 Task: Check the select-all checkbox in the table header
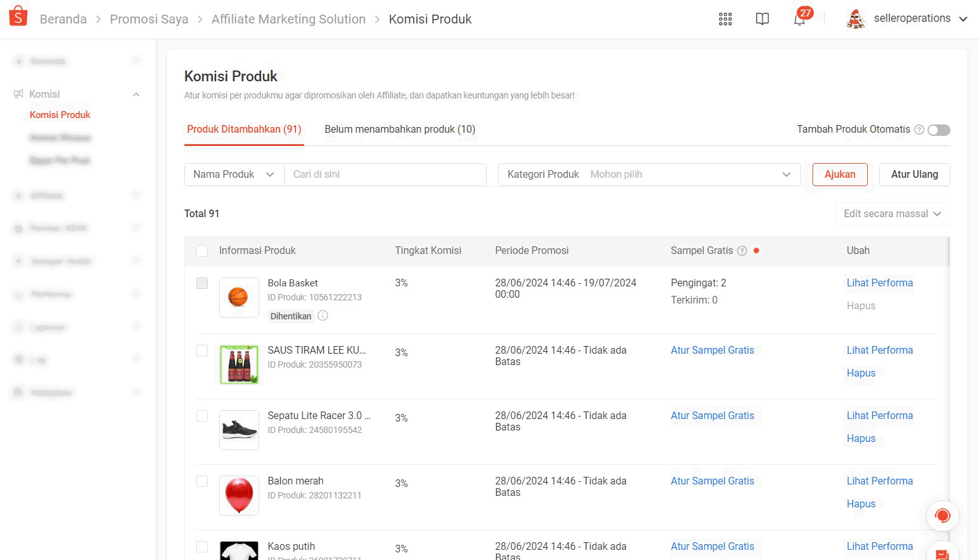(x=202, y=251)
